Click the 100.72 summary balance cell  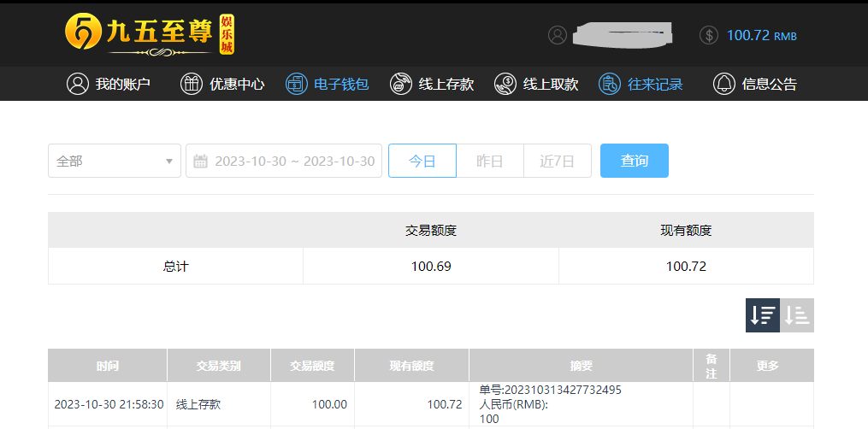click(686, 267)
